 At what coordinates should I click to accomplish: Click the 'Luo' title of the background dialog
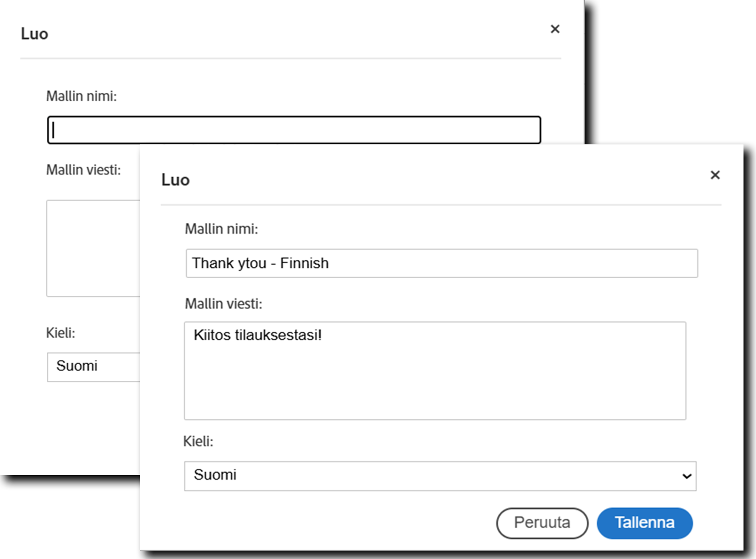[x=34, y=34]
